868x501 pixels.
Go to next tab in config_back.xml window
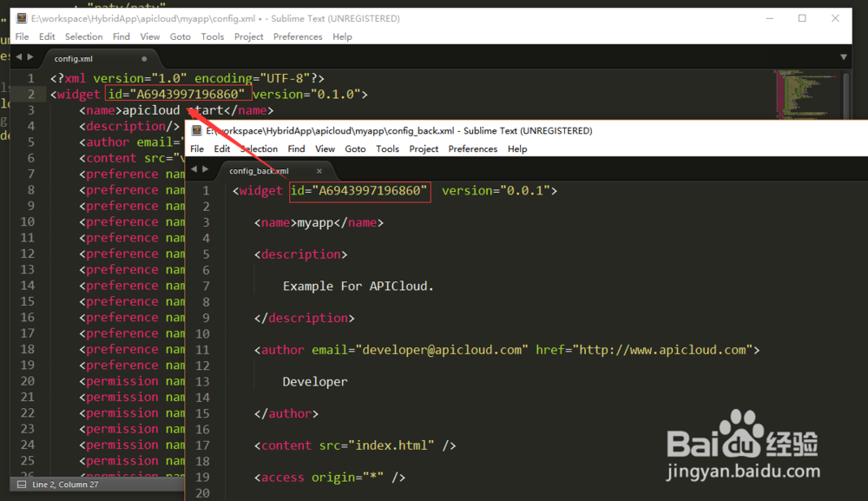click(206, 169)
